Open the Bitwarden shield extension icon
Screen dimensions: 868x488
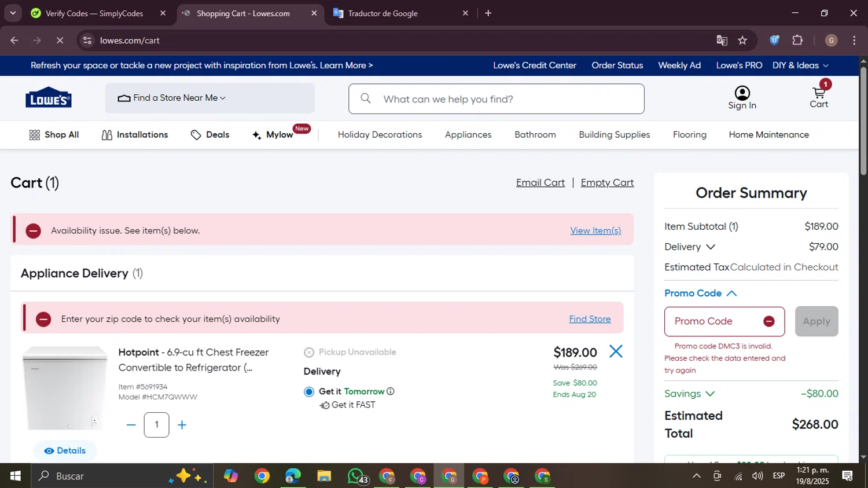point(774,40)
